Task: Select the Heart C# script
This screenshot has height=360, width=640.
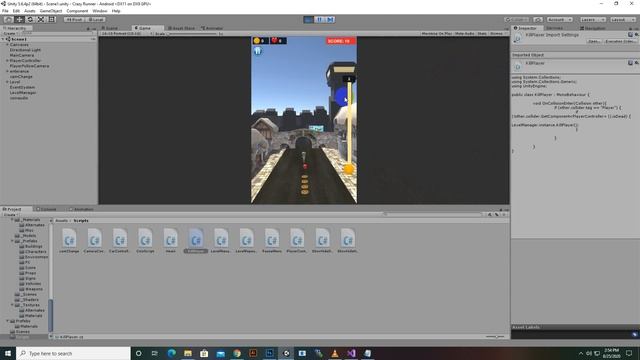Action: (x=170, y=241)
